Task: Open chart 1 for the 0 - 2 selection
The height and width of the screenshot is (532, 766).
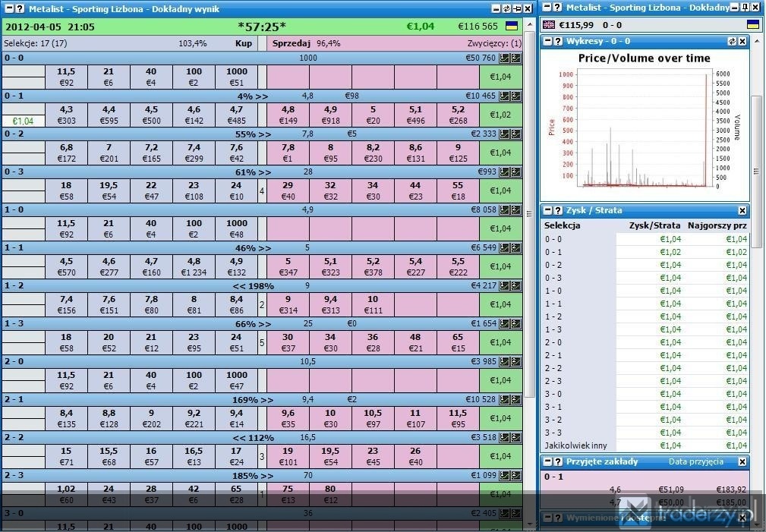Action: coord(504,134)
